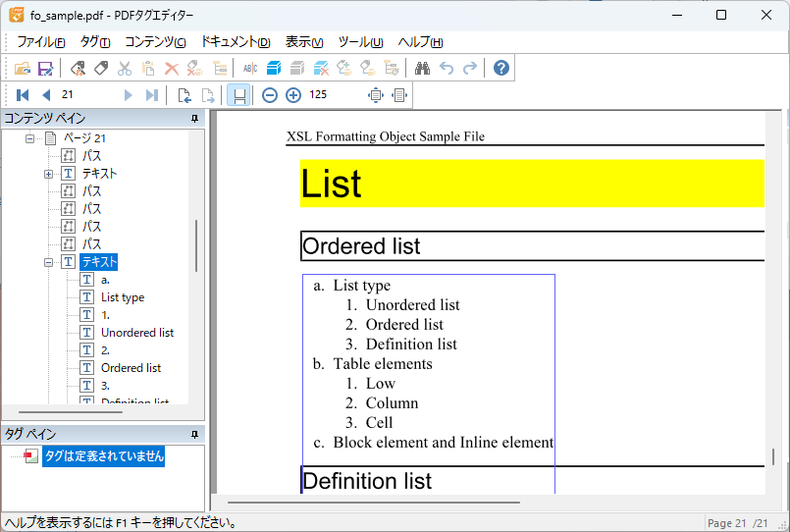This screenshot has height=532, width=790.
Task: Open help with the question mark icon
Action: coord(500,68)
